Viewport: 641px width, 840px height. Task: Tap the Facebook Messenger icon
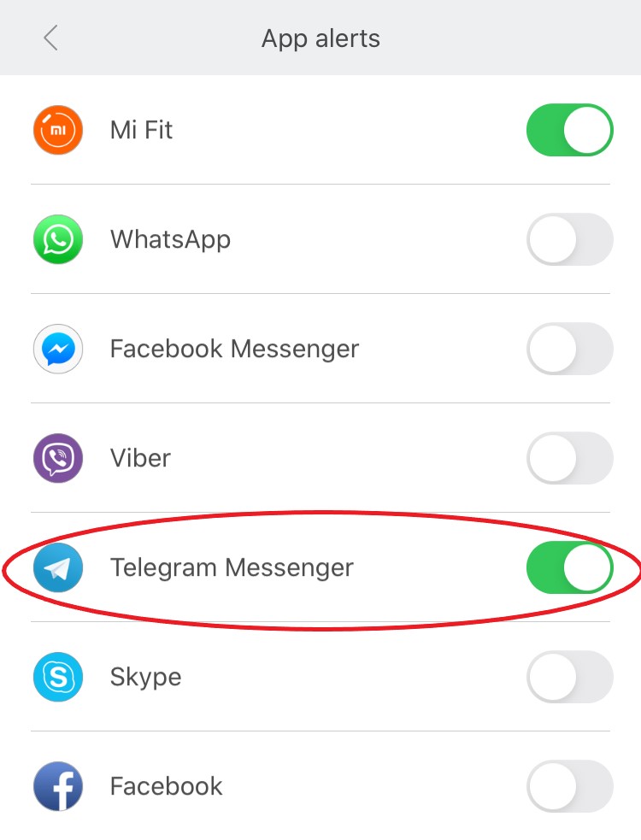(58, 349)
